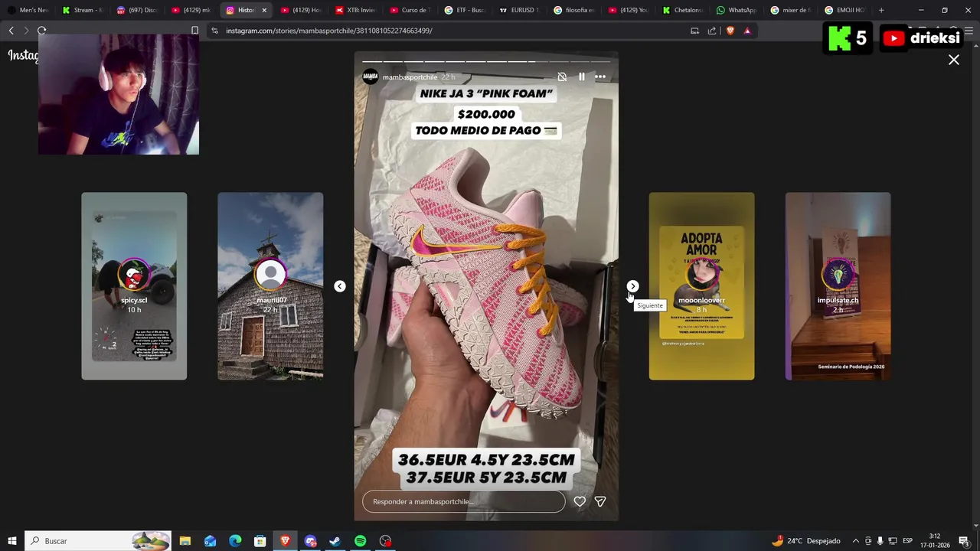The width and height of the screenshot is (980, 551).
Task: Switch to the Curso de T tab
Action: click(x=410, y=10)
